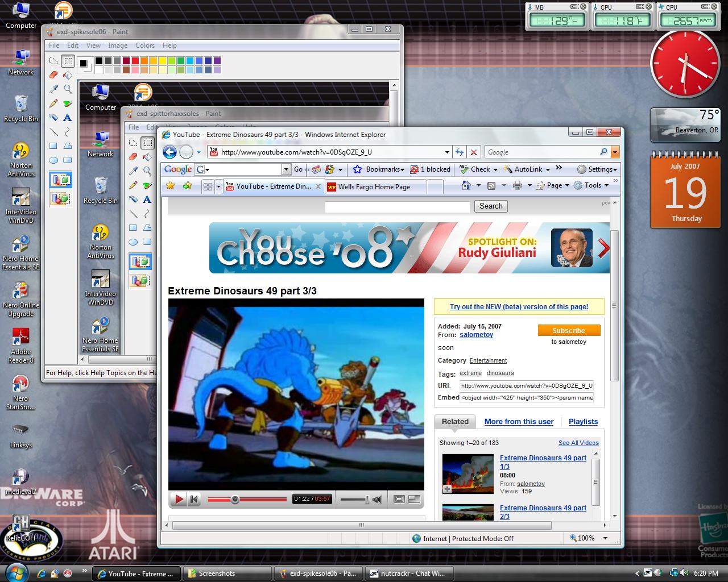Expand the address bar URL dropdown

click(x=447, y=152)
